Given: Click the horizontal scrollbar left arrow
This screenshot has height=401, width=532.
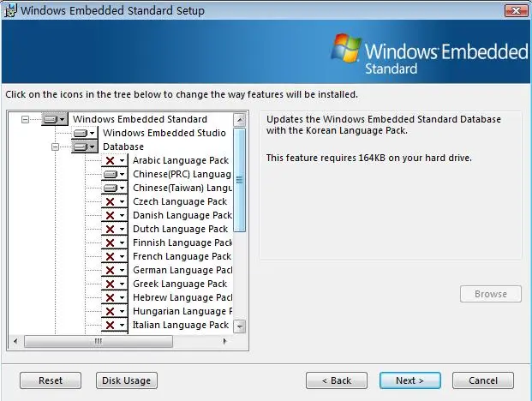Looking at the screenshot, I should pyautogui.click(x=15, y=341).
